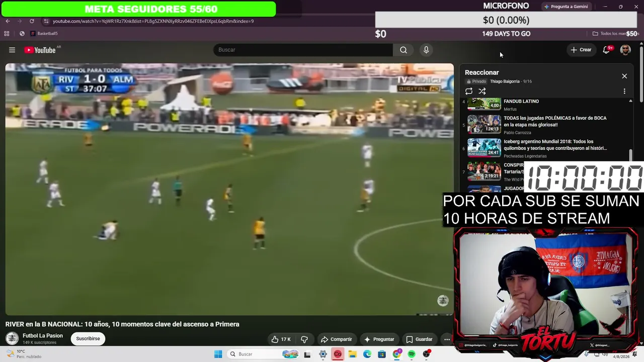Share the video with Compartir
This screenshot has width=644, height=362.
[337, 339]
